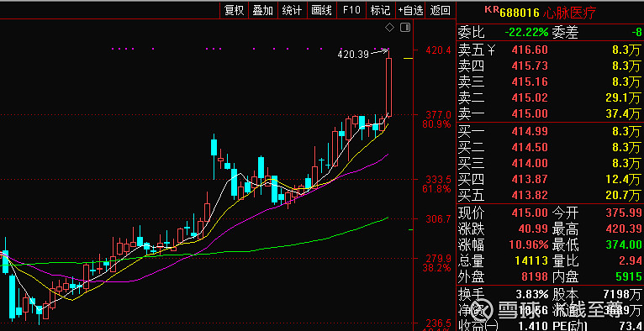The height and width of the screenshot is (331, 644).
Task: Click the 卖一 volume 37.4万
Action: [x=623, y=113]
